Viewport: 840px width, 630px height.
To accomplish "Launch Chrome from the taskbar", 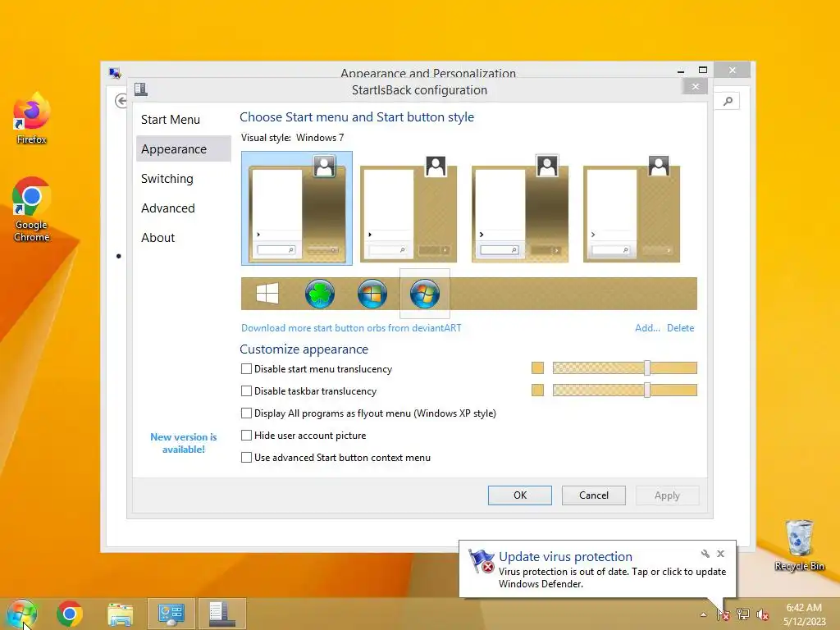I will (70, 614).
